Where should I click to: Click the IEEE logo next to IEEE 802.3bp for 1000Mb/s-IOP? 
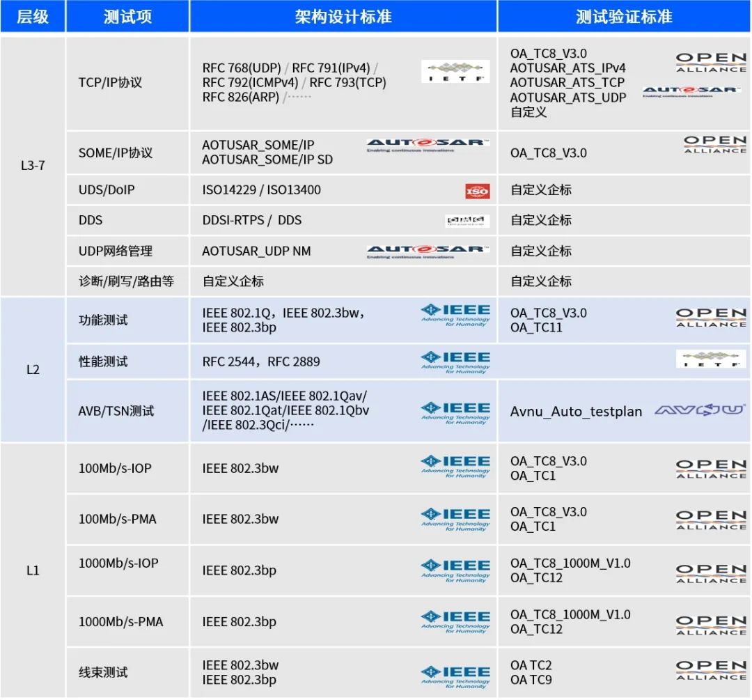click(457, 569)
